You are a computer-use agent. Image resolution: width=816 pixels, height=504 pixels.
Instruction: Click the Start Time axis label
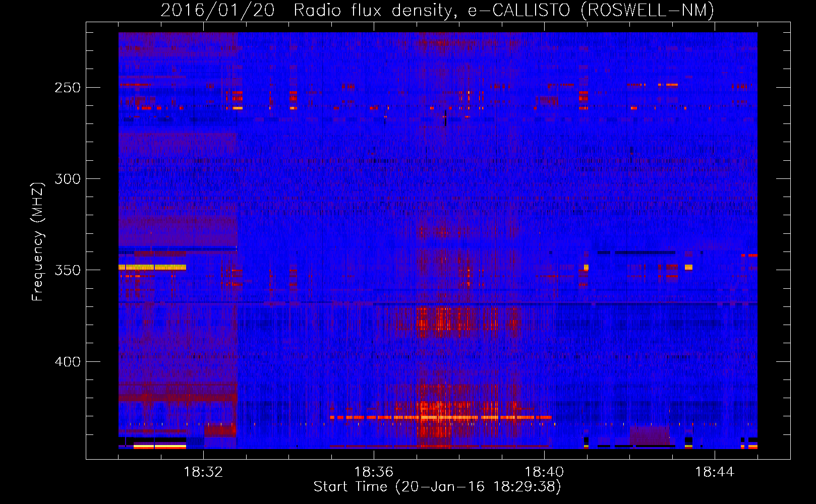[437, 487]
